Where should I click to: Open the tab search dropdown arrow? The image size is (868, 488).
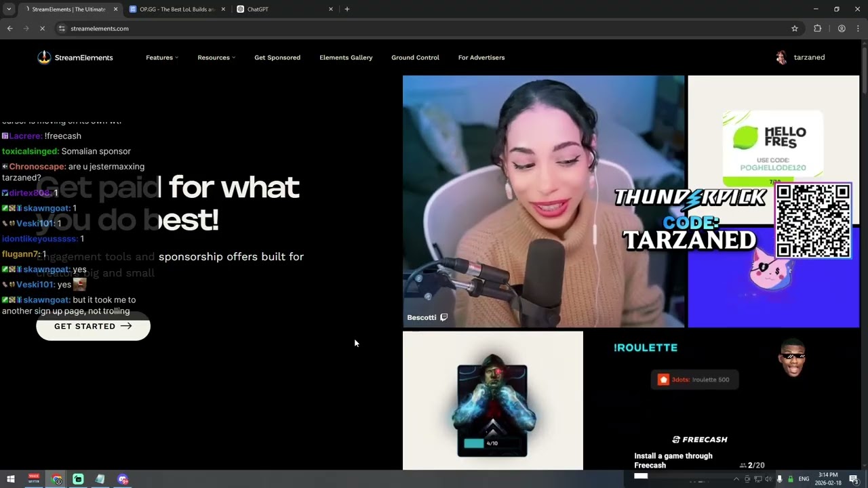[x=9, y=9]
